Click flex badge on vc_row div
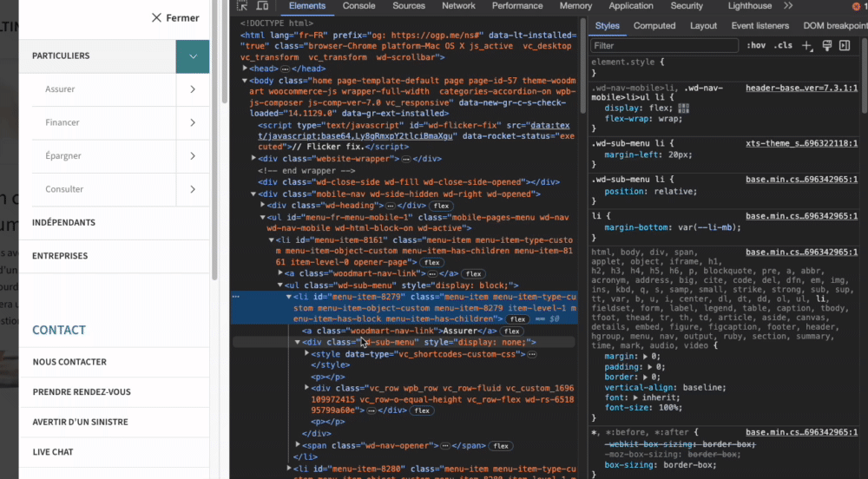The width and height of the screenshot is (868, 479). pyautogui.click(x=422, y=410)
